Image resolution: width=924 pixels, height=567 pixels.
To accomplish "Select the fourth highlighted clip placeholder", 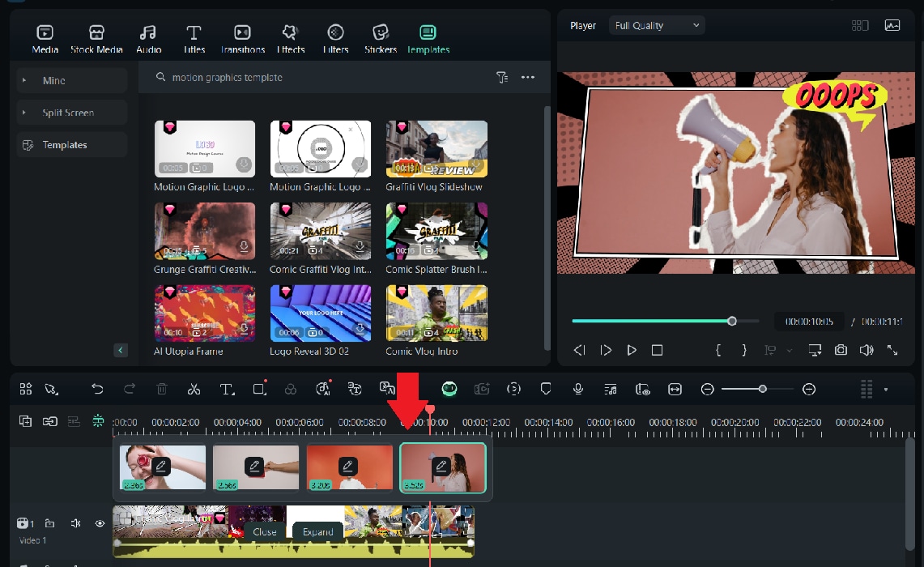I will coord(443,468).
